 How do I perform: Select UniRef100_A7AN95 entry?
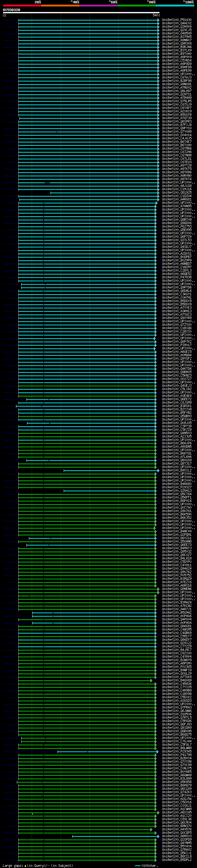pyautogui.click(x=177, y=206)
